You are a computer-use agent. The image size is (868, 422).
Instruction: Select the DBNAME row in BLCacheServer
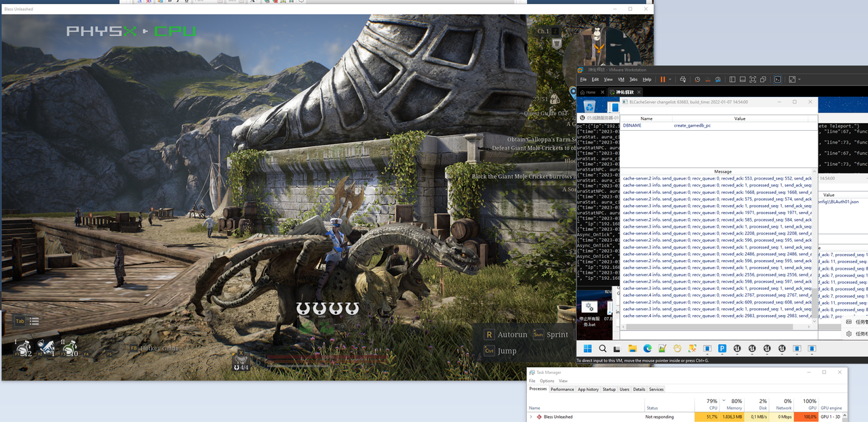pyautogui.click(x=719, y=125)
